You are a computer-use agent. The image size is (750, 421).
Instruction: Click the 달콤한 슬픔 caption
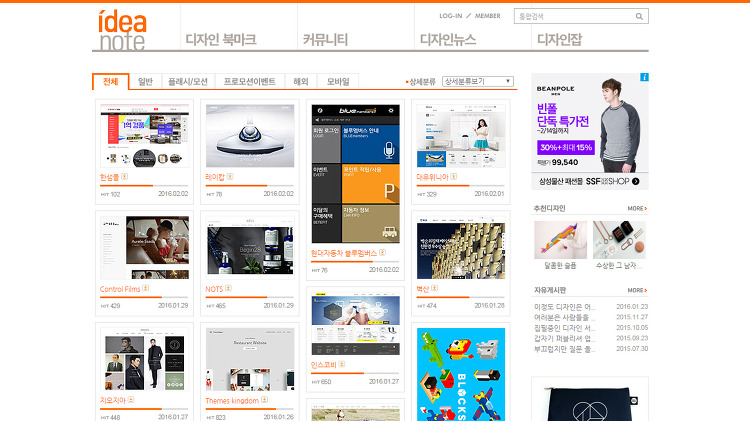click(x=560, y=266)
